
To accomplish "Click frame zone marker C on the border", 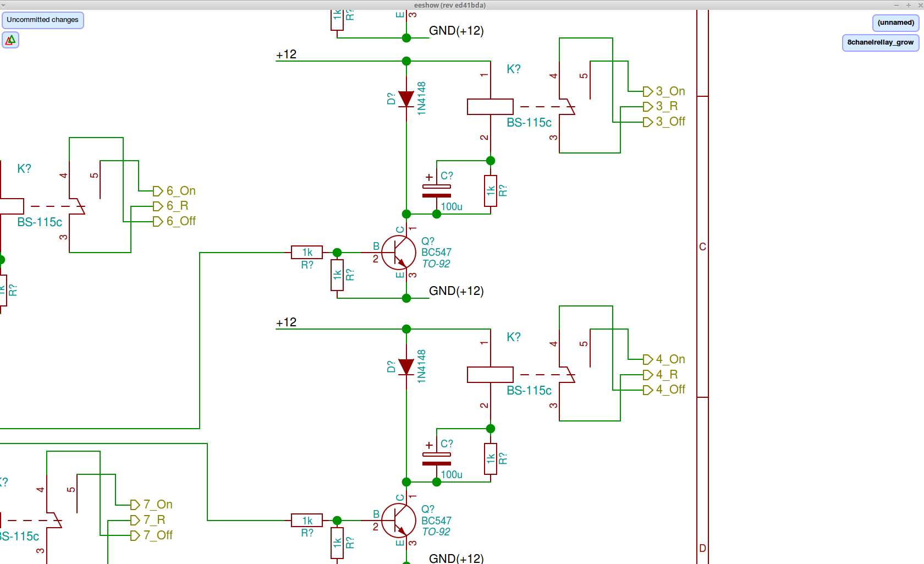I will [x=702, y=247].
